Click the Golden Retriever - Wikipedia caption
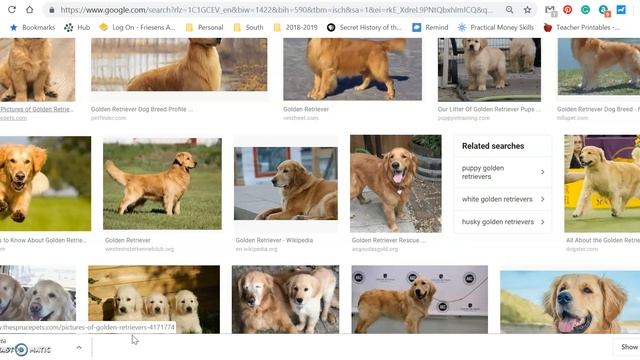Viewport: 640px width, 360px height. tap(274, 240)
